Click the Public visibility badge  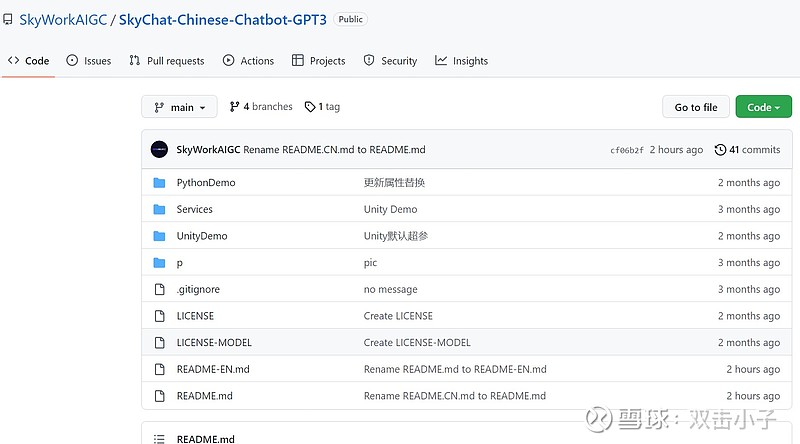click(351, 19)
